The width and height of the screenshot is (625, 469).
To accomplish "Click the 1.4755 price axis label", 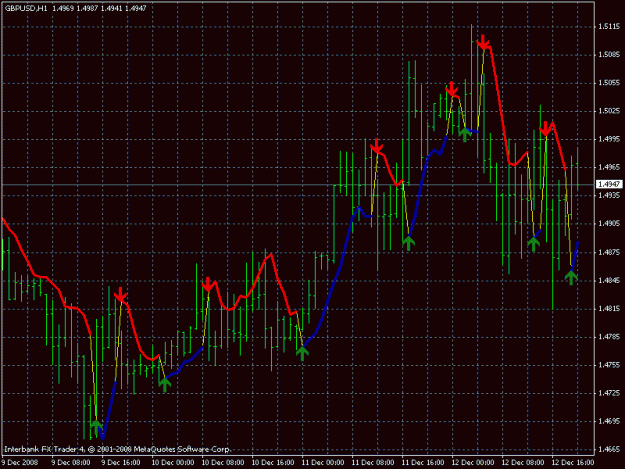I will tap(609, 365).
